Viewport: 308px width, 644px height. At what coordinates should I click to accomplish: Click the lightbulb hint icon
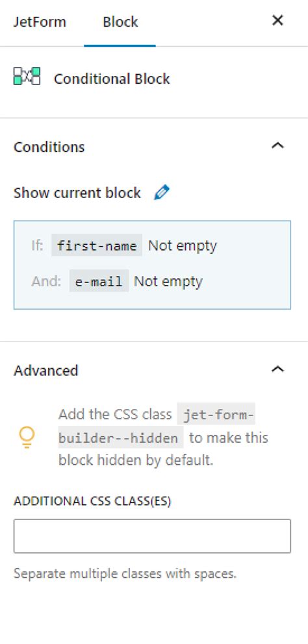point(27,438)
